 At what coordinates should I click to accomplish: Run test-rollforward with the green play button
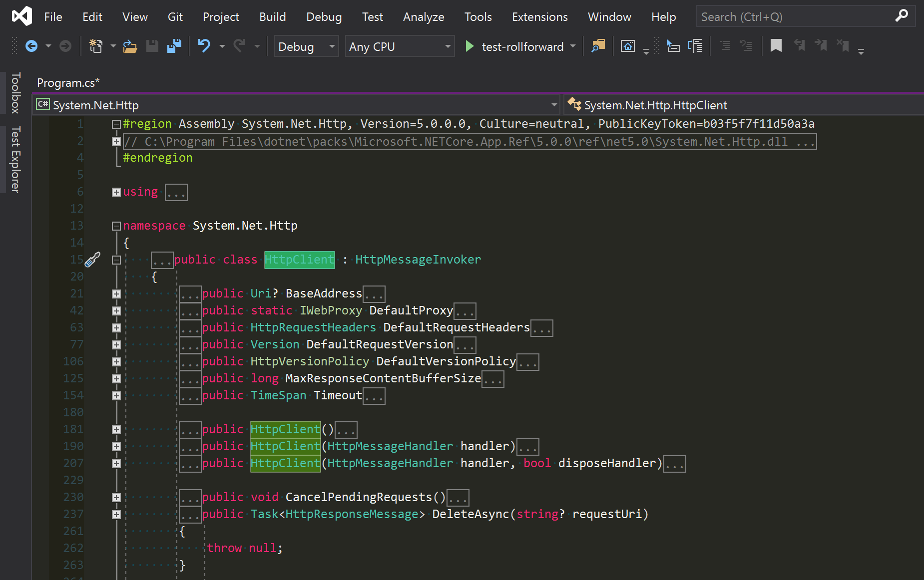[469, 46]
